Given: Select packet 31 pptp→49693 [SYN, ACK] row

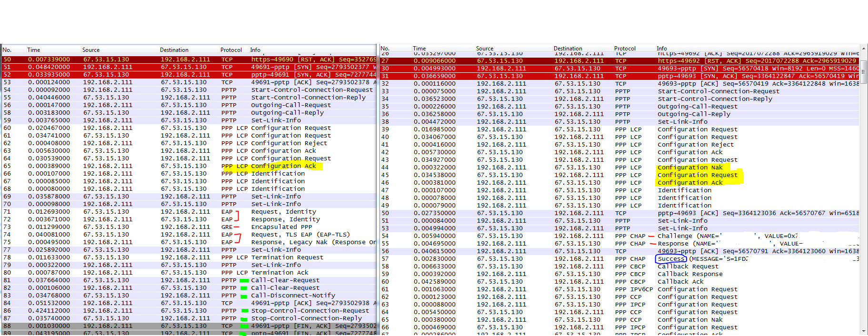Looking at the screenshot, I should click(x=619, y=76).
